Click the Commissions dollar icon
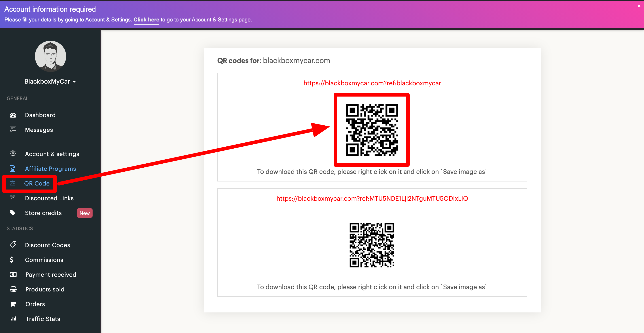The height and width of the screenshot is (333, 644). [11, 260]
